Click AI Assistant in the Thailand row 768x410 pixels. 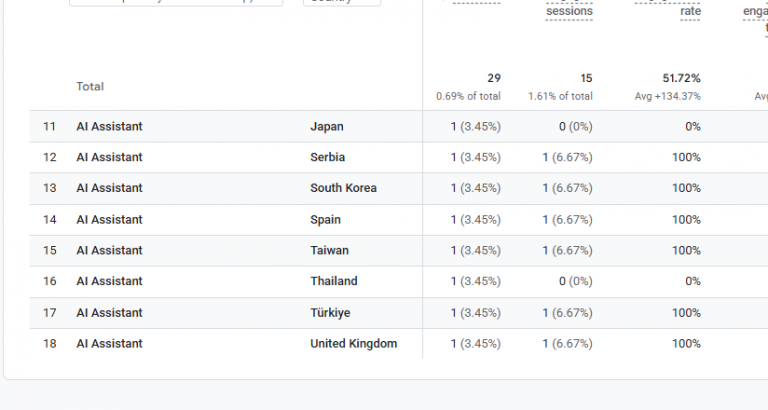pos(109,282)
